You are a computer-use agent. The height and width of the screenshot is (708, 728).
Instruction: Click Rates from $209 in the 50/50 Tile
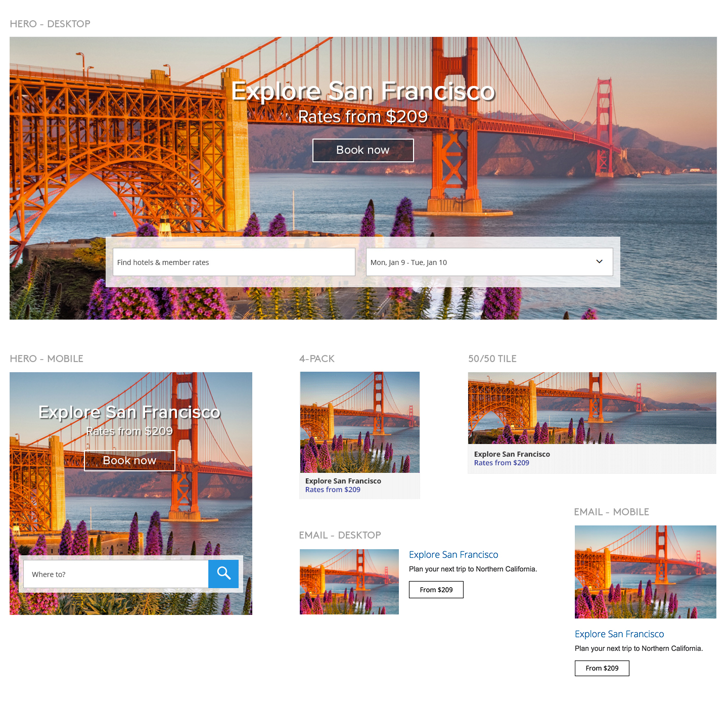tap(502, 463)
